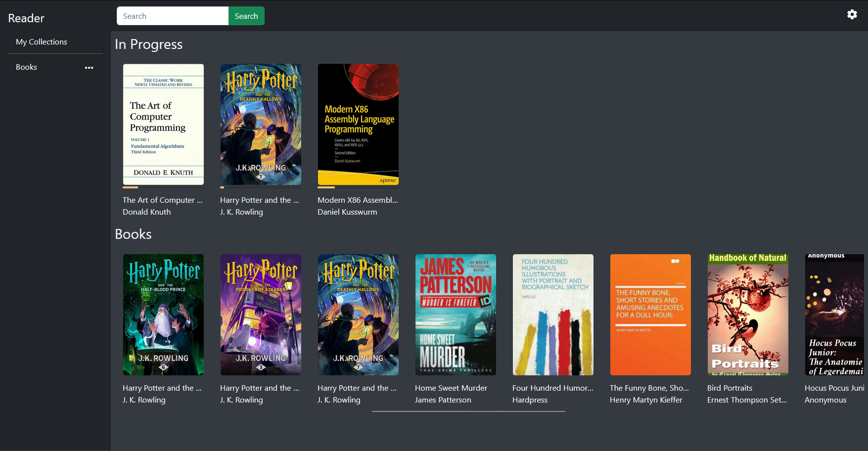
Task: Click "Bird Portraits" title text
Action: (x=730, y=388)
